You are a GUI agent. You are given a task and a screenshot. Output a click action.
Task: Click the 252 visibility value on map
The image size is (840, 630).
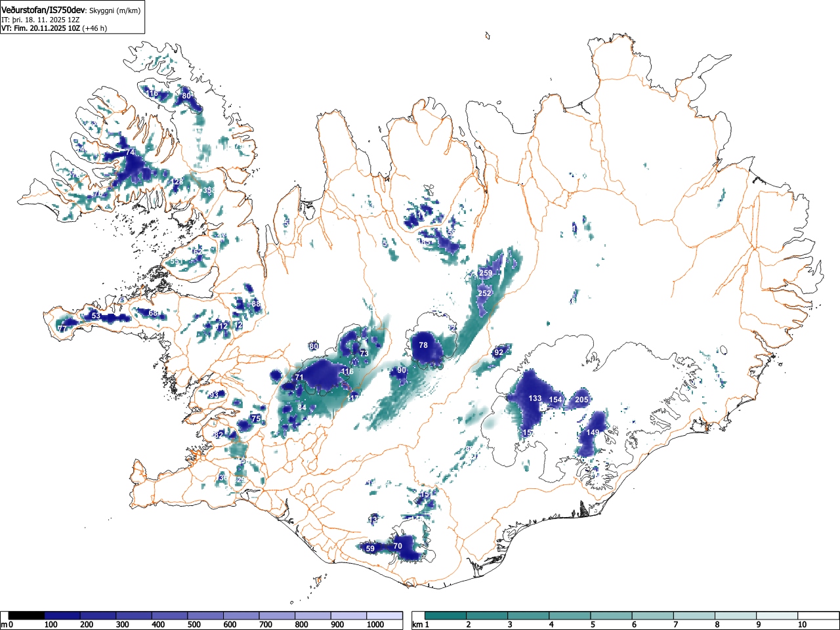(x=484, y=293)
